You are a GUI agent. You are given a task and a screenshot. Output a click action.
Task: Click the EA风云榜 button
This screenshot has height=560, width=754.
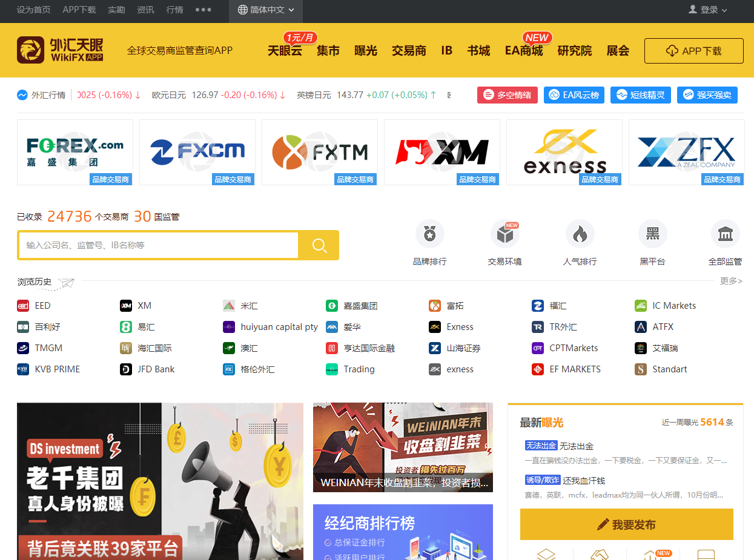tap(574, 95)
